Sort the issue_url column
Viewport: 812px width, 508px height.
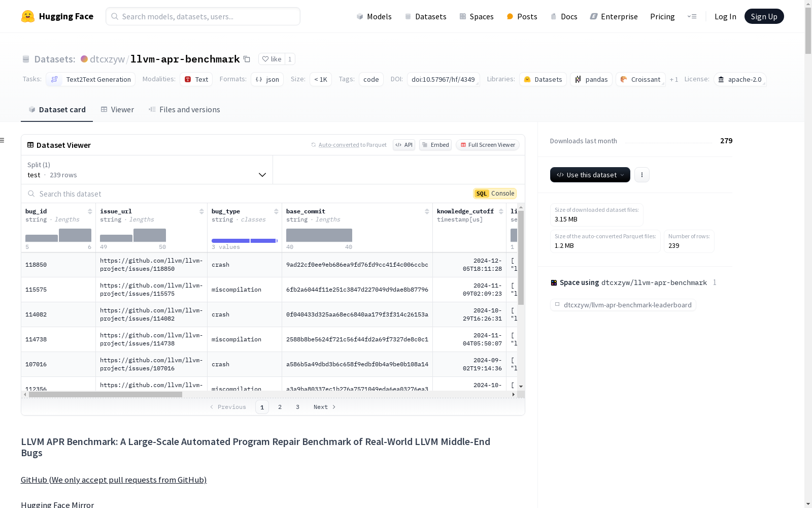[201, 211]
